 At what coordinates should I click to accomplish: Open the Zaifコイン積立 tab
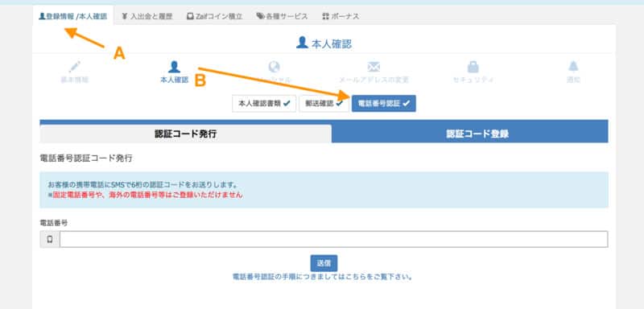tap(214, 16)
